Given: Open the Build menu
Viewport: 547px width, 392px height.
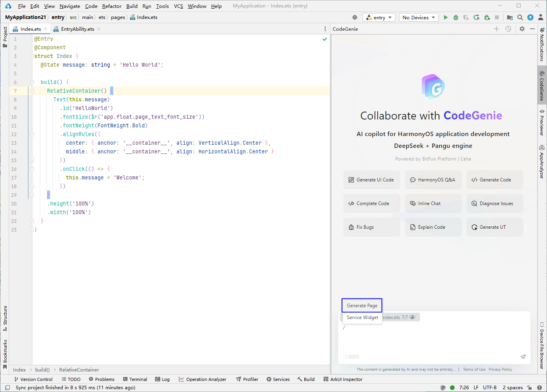Looking at the screenshot, I should 132,6.
